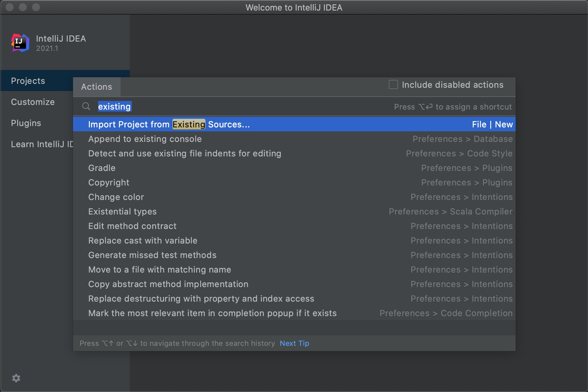This screenshot has height=392, width=588.
Task: Click the IntelliJ IDEA logo icon
Action: click(20, 43)
